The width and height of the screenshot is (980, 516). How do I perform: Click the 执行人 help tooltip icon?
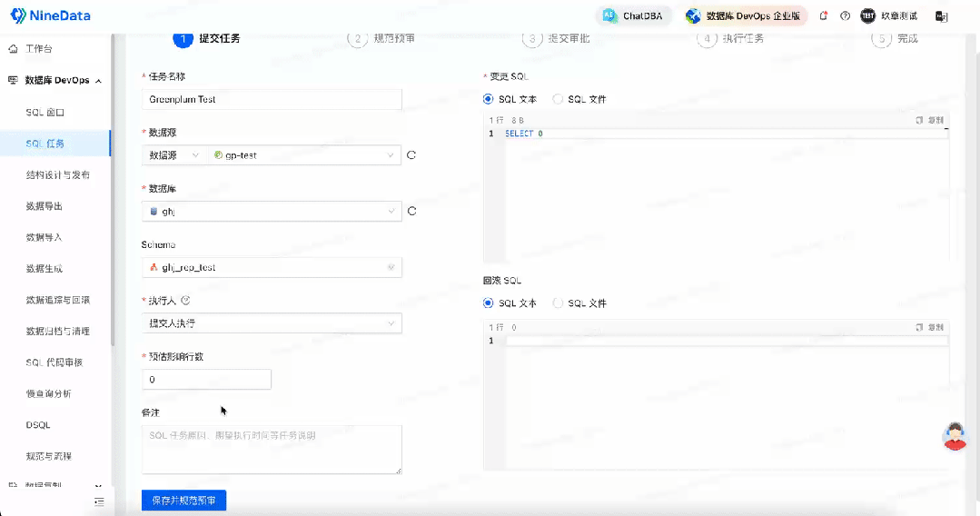click(186, 300)
